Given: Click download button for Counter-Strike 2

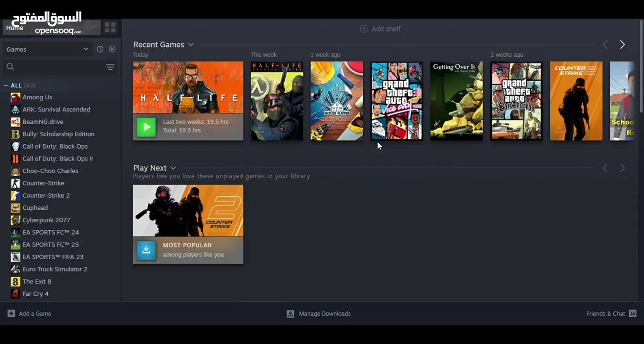Looking at the screenshot, I should (146, 250).
